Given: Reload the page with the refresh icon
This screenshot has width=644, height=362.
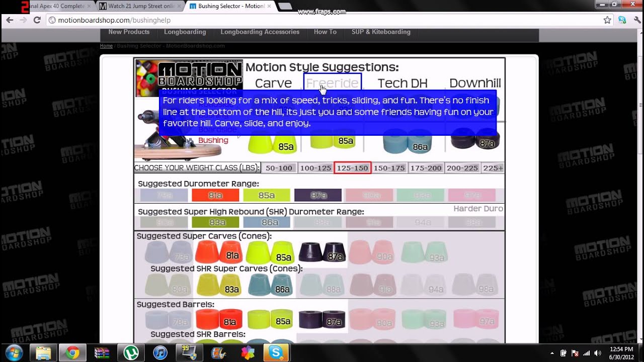Looking at the screenshot, I should click(x=37, y=20).
